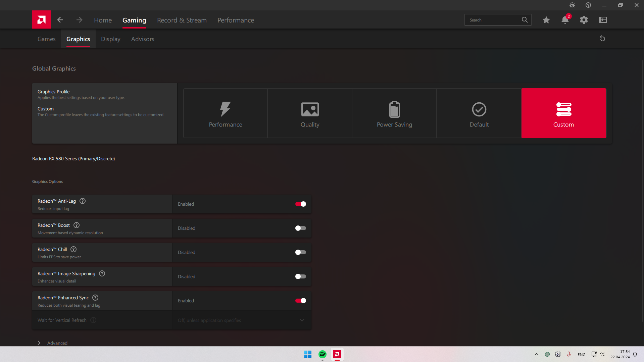
Task: Click the green circle tray icon
Action: coord(547,354)
